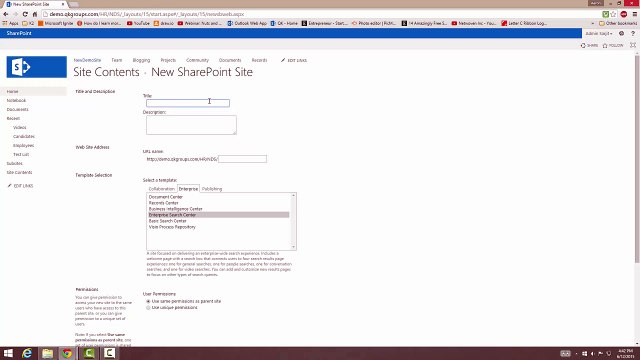The width and height of the screenshot is (640, 360).
Task: Open Other bookmarks folder
Action: [618, 23]
